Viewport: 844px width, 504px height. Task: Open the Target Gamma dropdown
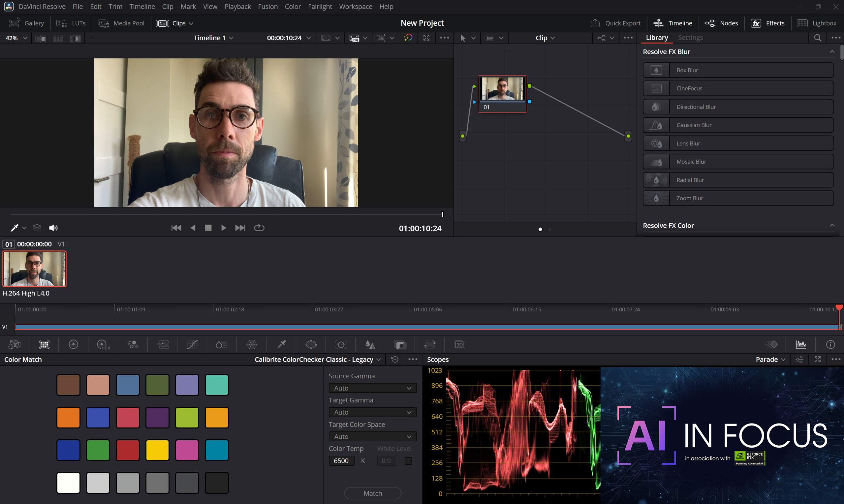coord(372,412)
